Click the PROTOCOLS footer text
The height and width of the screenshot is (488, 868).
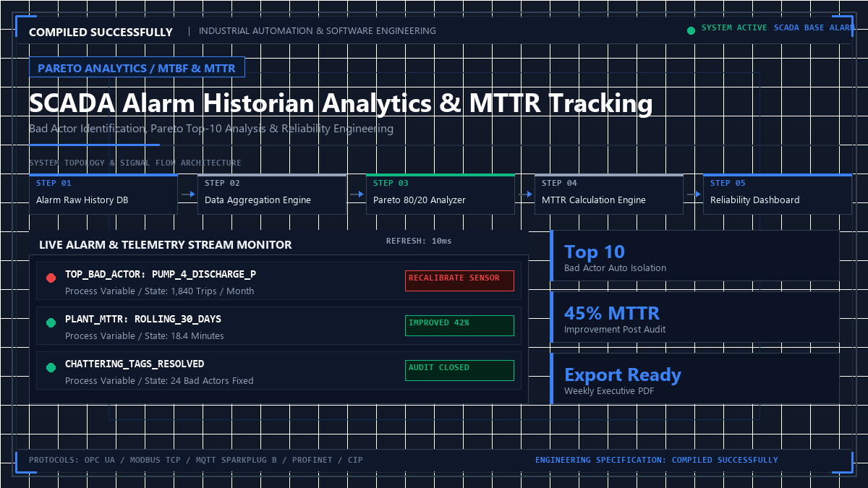pyautogui.click(x=196, y=460)
